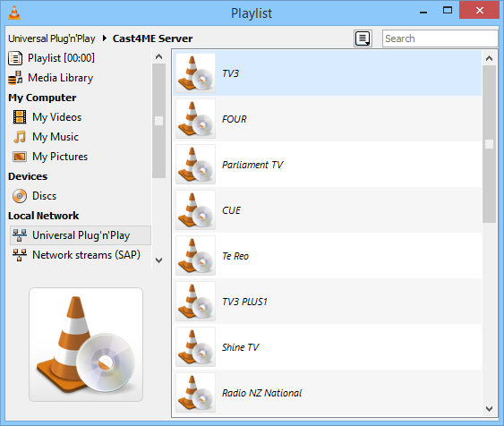Browse the My Pictures item

pos(60,157)
